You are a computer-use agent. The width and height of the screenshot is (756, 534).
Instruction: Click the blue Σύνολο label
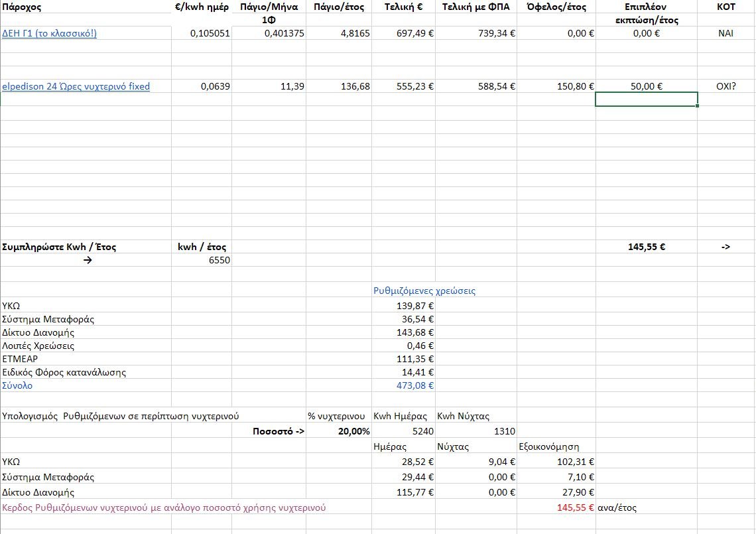[x=17, y=385]
